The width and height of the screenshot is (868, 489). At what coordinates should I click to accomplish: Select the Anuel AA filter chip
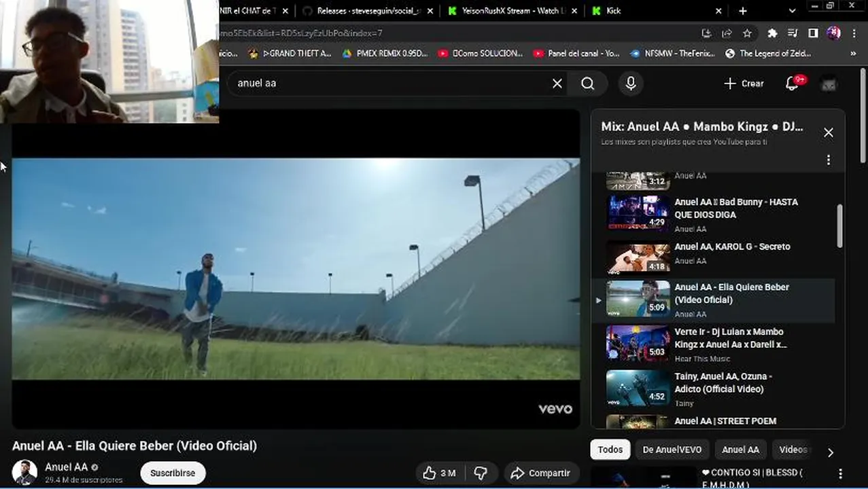[740, 450]
